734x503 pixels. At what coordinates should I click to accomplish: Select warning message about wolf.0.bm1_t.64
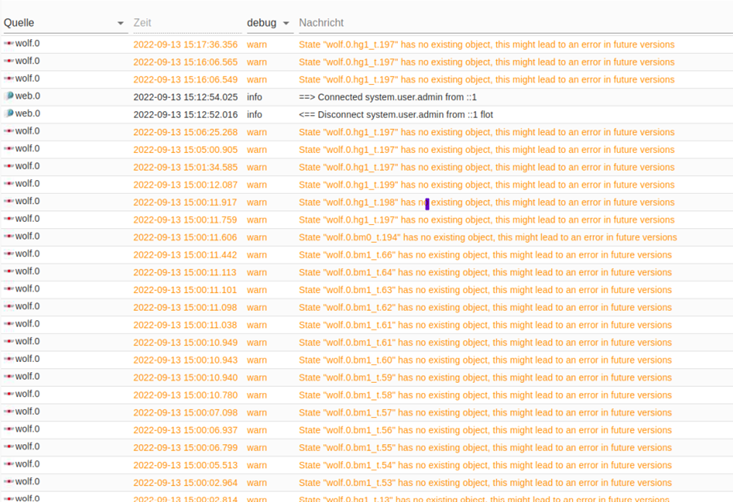(485, 272)
